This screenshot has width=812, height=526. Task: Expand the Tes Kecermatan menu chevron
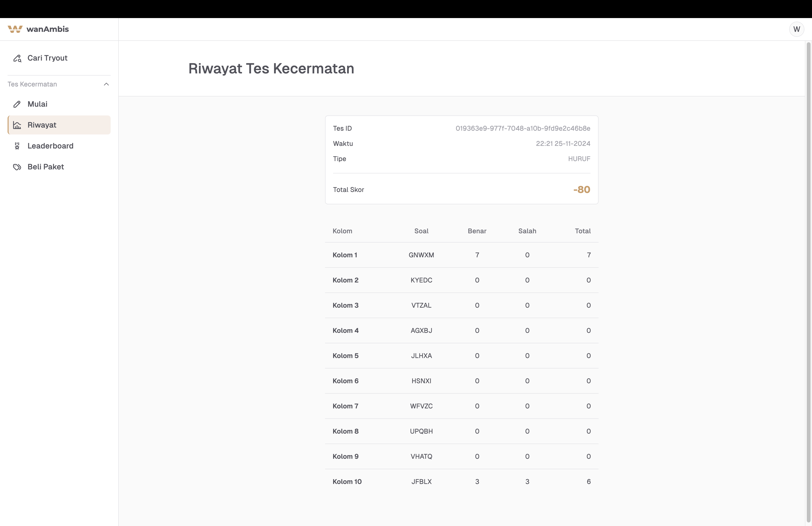click(x=106, y=84)
